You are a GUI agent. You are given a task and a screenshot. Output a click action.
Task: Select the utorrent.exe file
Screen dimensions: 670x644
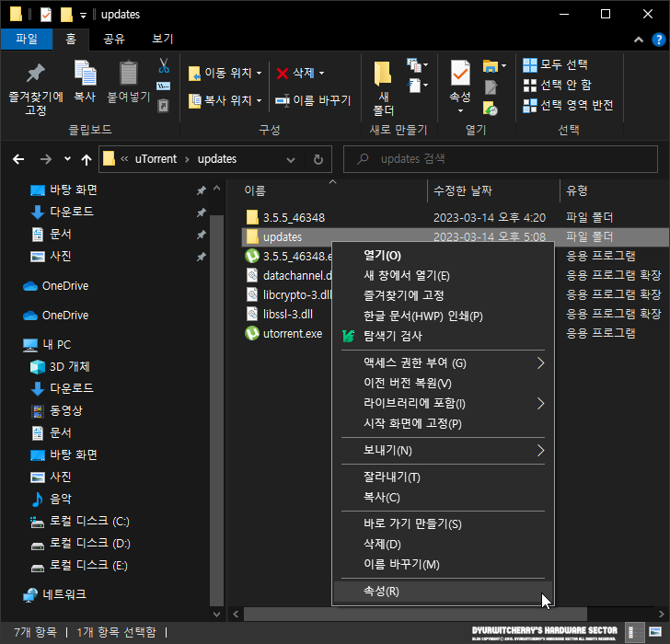tap(293, 334)
